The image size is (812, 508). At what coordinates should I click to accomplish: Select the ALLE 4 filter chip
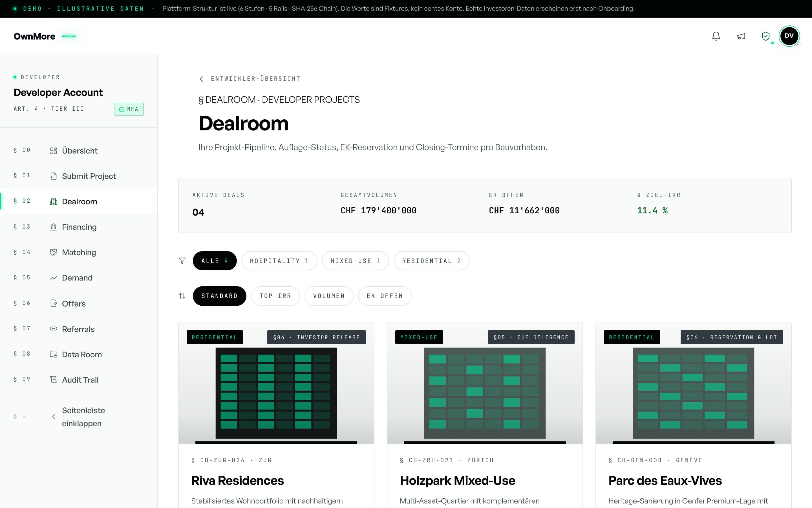215,261
